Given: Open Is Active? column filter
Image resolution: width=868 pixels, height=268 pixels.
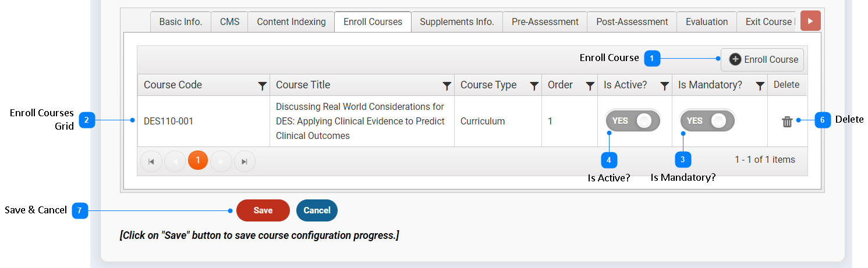Looking at the screenshot, I should (664, 86).
